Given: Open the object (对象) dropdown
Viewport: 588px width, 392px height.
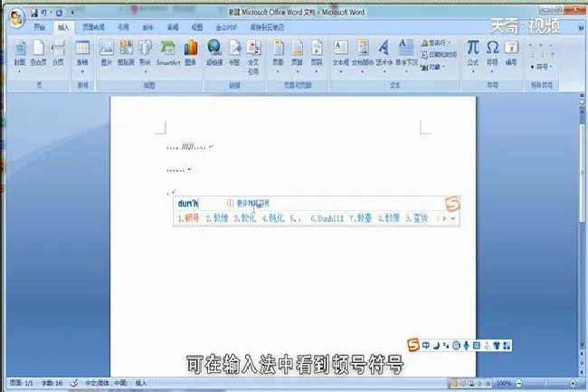Looking at the screenshot, I should [x=433, y=67].
